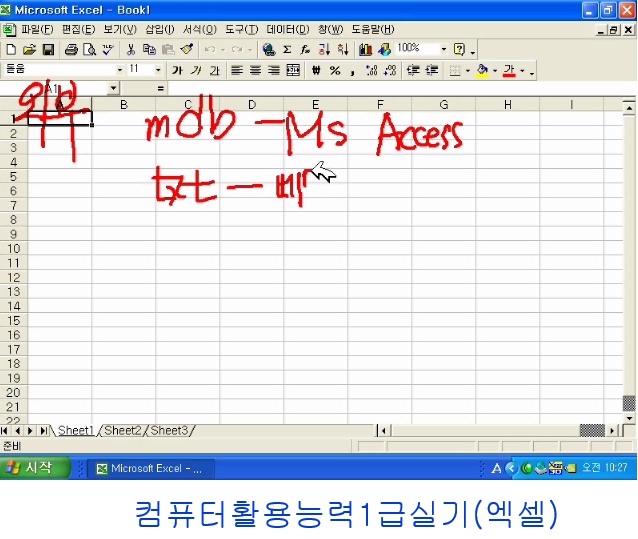Toggle align right
The image size is (638, 539).
[274, 71]
